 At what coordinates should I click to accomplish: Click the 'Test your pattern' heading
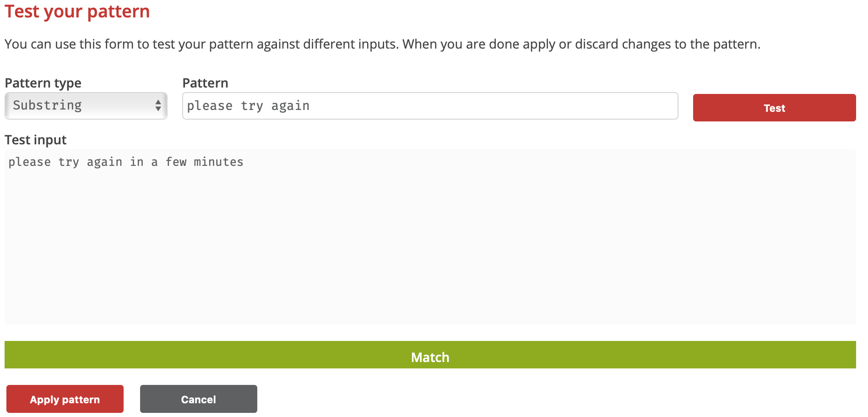pyautogui.click(x=77, y=11)
